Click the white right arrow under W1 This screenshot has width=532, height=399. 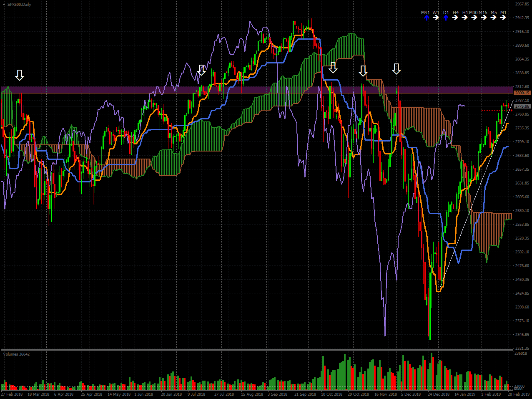click(436, 18)
